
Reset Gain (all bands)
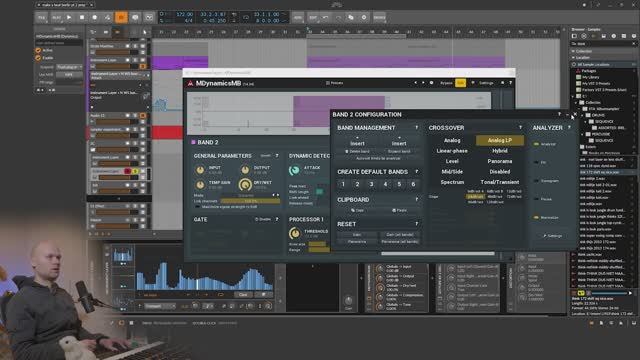click(400, 235)
